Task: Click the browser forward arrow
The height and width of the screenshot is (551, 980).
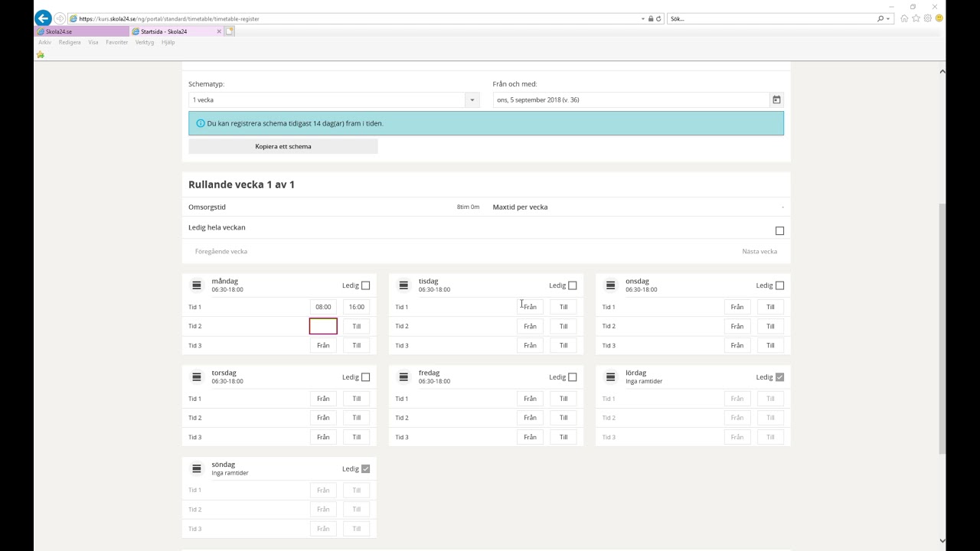Action: click(x=60, y=18)
